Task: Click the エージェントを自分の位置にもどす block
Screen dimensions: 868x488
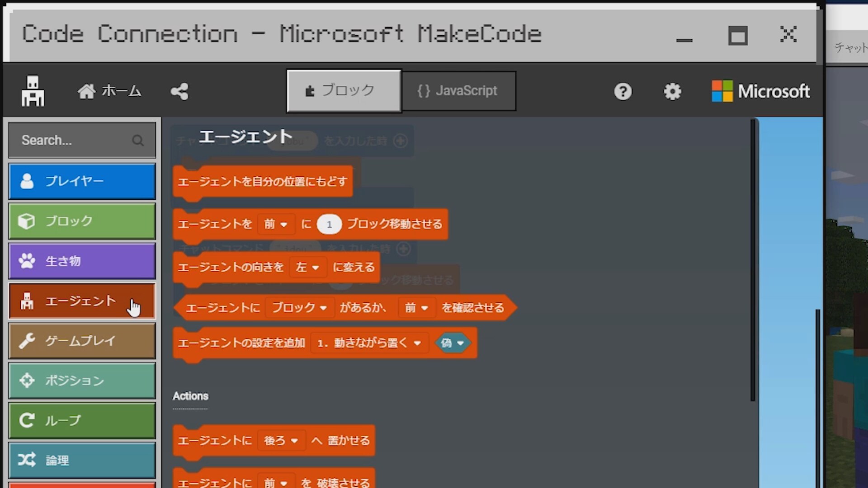Action: click(x=263, y=182)
